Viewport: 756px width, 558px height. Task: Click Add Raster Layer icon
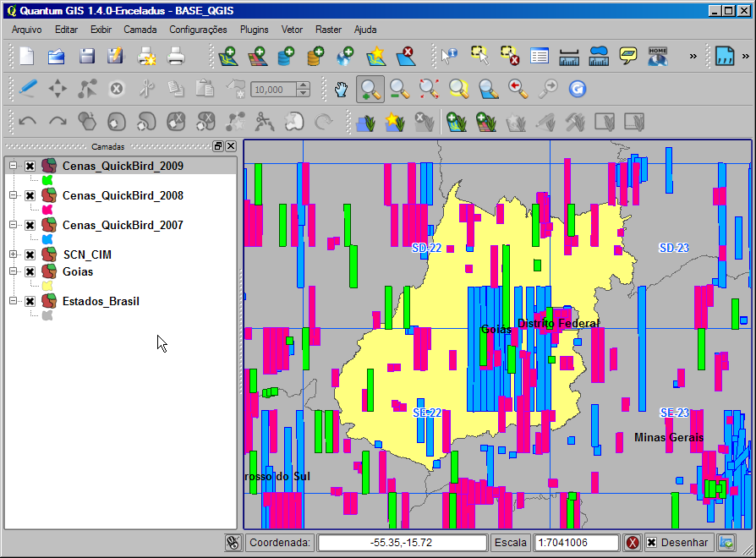258,57
